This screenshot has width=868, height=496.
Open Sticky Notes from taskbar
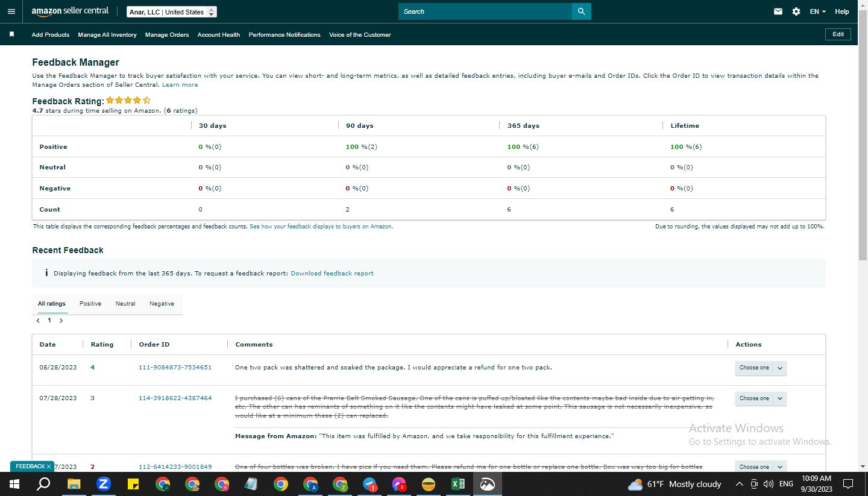pyautogui.click(x=133, y=484)
